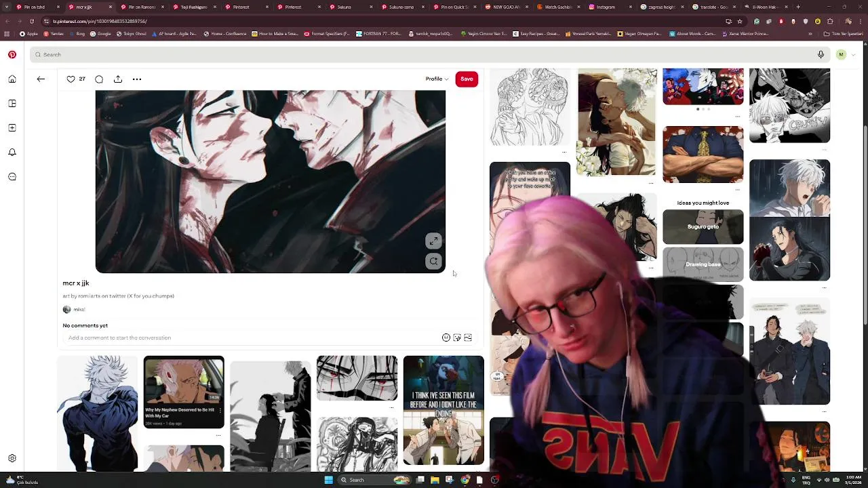The width and height of the screenshot is (868, 488).
Task: Bookmark page with browser star icon
Action: point(739,21)
